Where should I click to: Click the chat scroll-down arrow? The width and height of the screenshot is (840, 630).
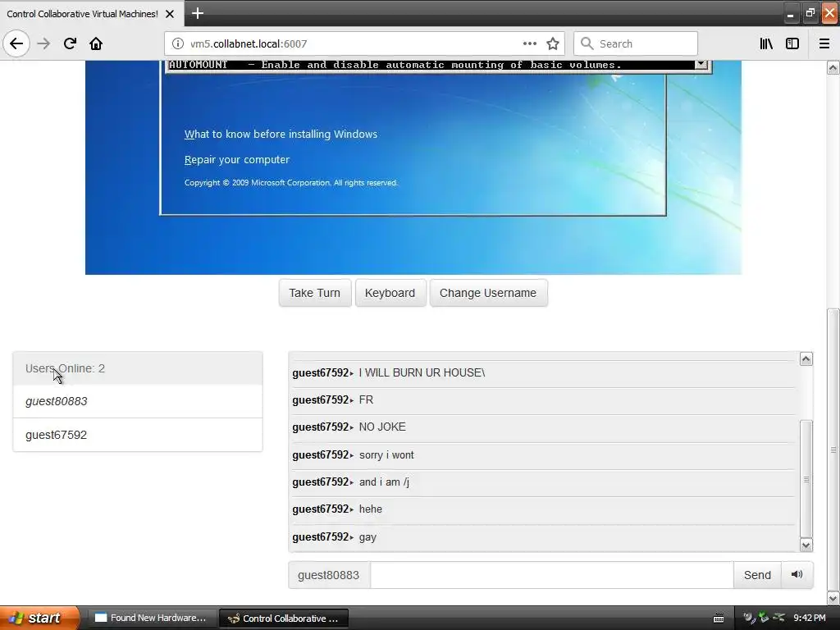click(806, 546)
